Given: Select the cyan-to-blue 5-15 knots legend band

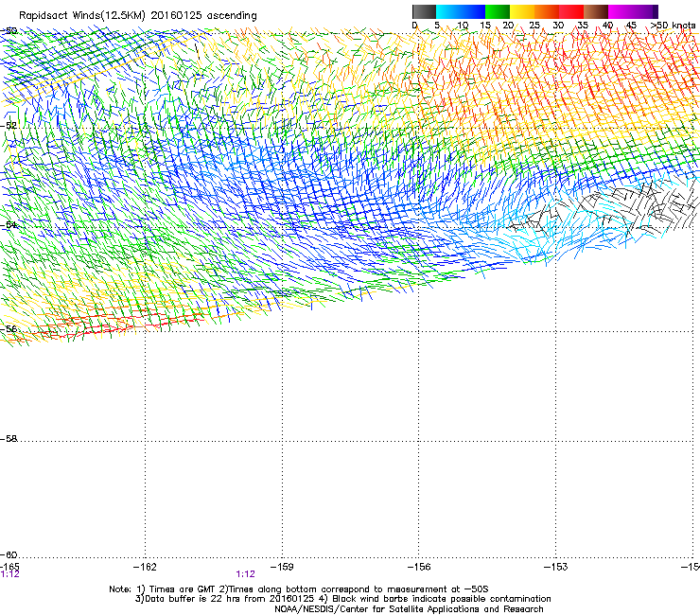Looking at the screenshot, I should coord(461,11).
